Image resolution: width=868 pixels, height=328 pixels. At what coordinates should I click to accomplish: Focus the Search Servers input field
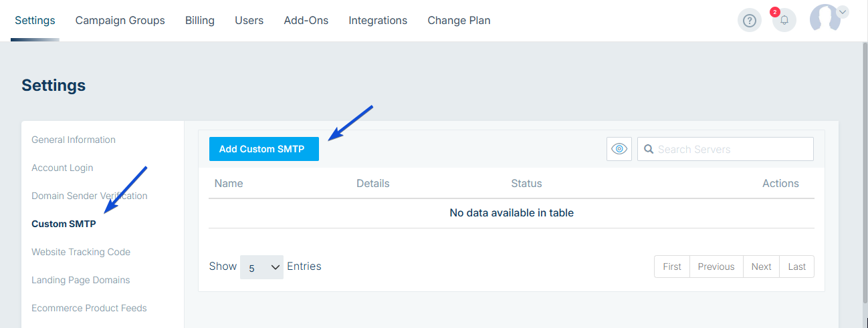(732, 149)
